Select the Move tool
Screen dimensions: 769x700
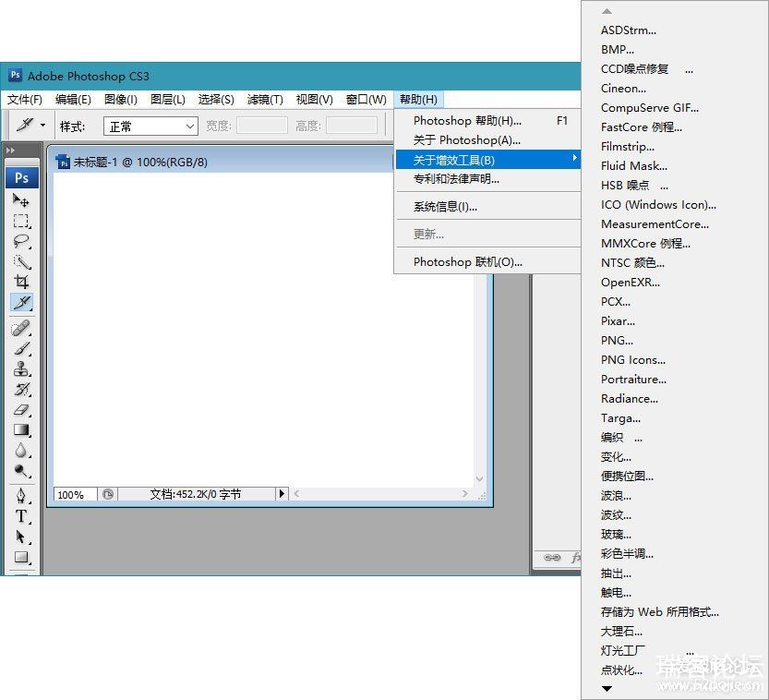(21, 200)
